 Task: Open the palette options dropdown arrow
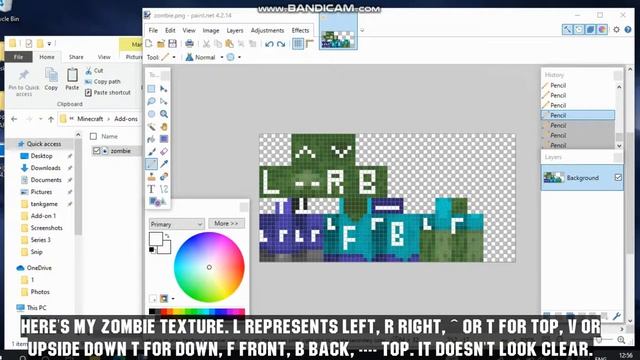pos(173,299)
